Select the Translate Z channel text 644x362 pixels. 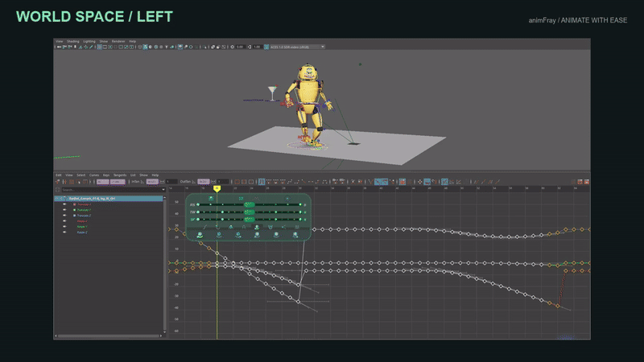click(84, 216)
